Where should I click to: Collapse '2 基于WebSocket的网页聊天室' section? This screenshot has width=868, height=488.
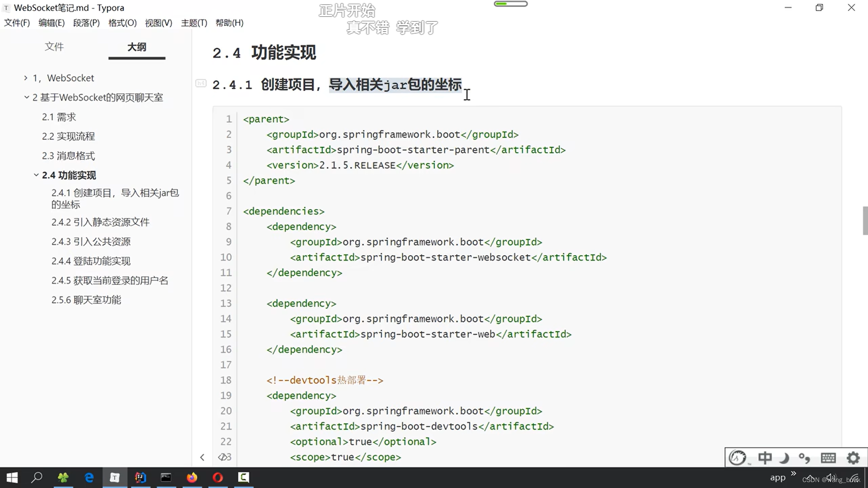pos(27,97)
